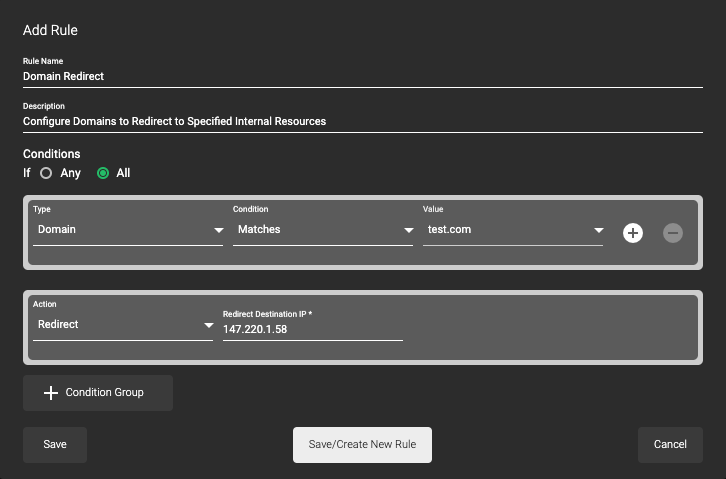Viewport: 726px width, 479px height.
Task: Expand the Value dropdown arrow
Action: 598,231
